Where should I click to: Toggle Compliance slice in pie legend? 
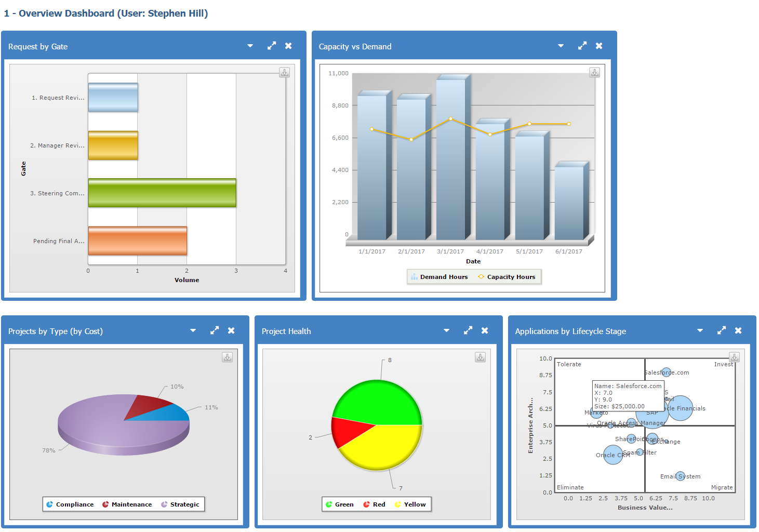point(70,504)
